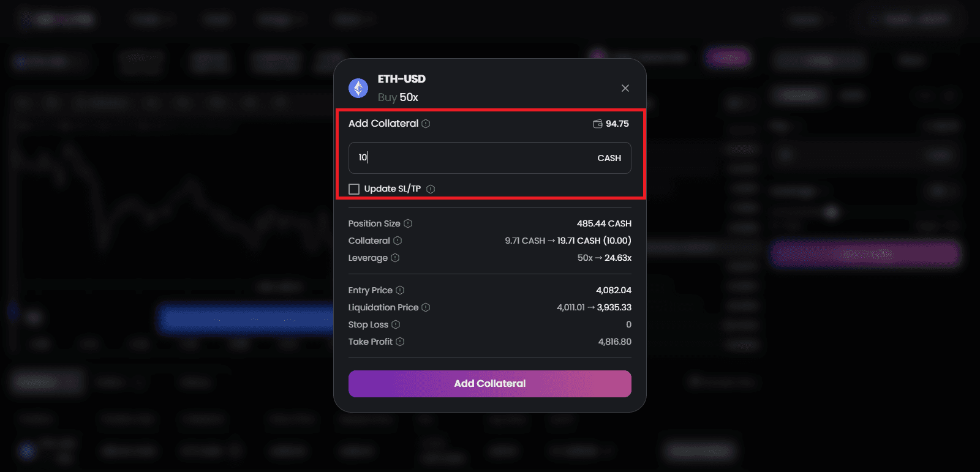Click the Ethereum logo icon

(x=358, y=88)
